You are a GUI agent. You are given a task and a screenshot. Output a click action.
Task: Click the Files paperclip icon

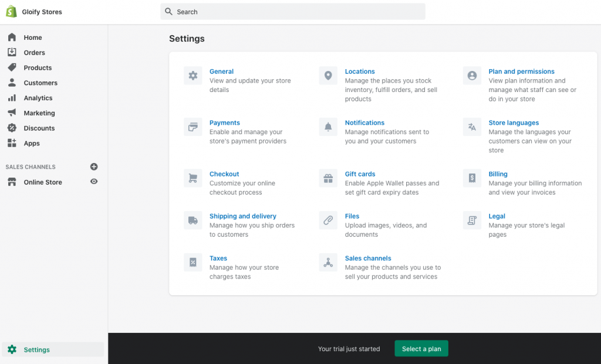[x=328, y=220]
